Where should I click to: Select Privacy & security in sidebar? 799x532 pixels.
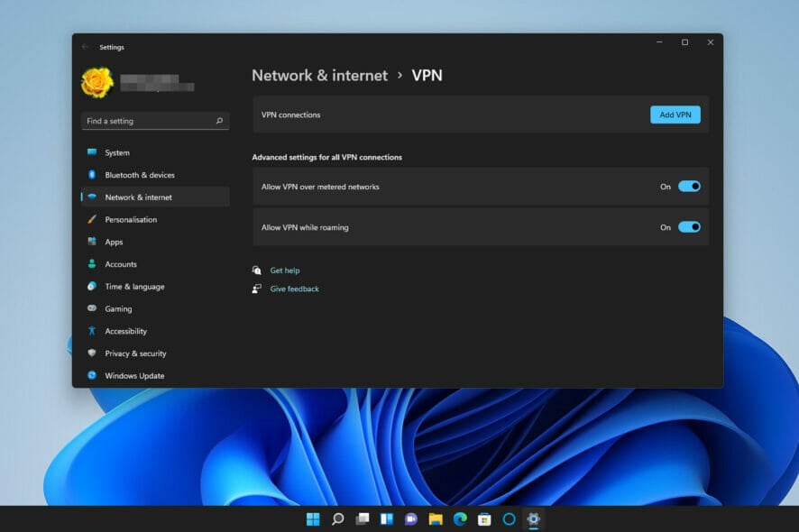[155, 353]
